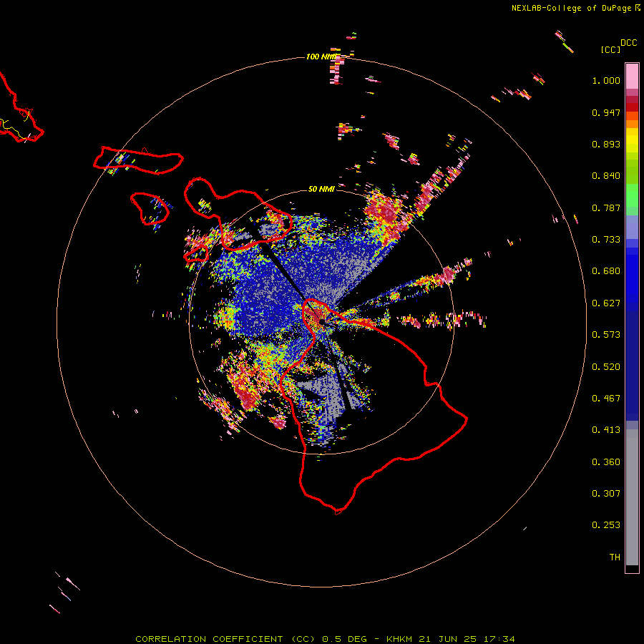Click the orange segment of the color bar
Image resolution: width=644 pixels, height=644 pixels.
pos(632,119)
